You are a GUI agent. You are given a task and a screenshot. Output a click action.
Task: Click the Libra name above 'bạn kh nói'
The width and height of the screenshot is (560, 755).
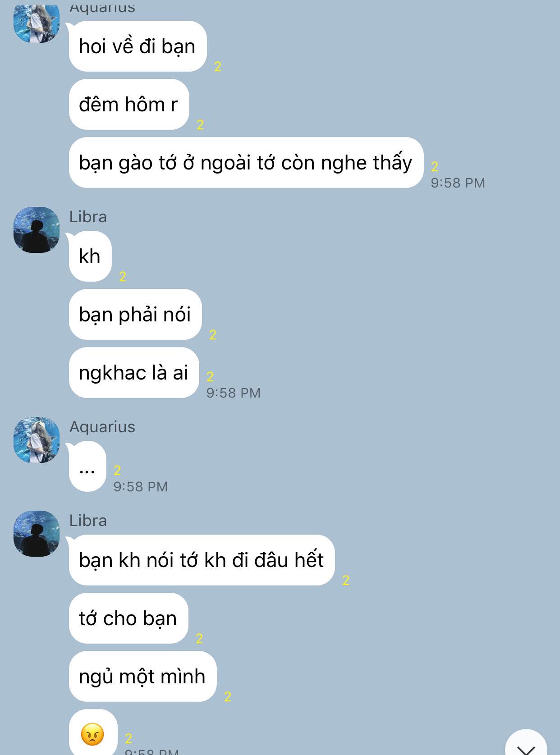pyautogui.click(x=88, y=521)
